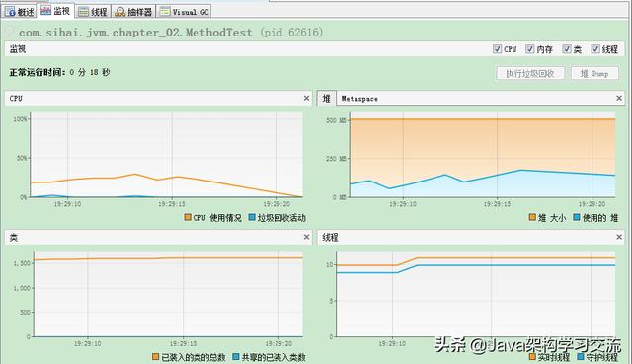Click the 监视 tab chart icon
The width and height of the screenshot is (632, 364).
[45, 11]
